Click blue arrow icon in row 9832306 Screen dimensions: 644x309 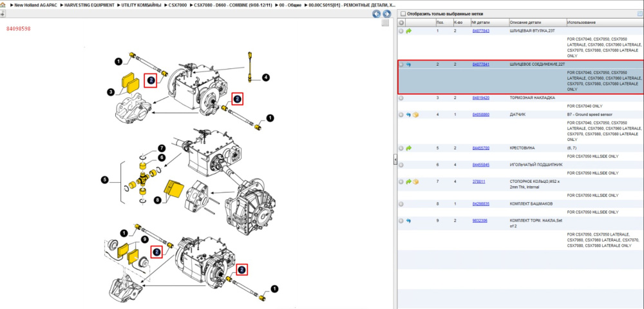(409, 220)
